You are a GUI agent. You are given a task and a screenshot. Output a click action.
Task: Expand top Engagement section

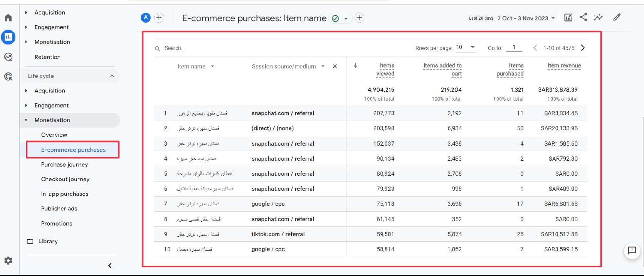[26, 27]
